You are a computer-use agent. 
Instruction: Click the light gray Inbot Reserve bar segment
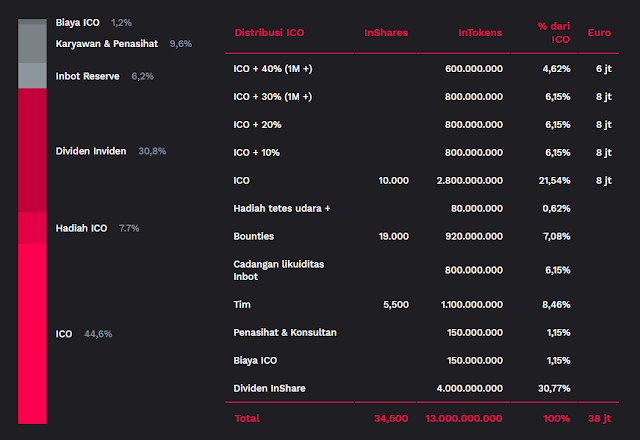point(32,76)
